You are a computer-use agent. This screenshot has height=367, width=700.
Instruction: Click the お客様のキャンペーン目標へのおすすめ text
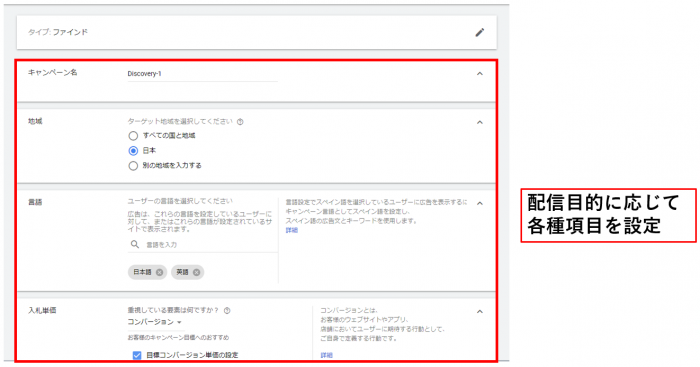click(x=178, y=338)
